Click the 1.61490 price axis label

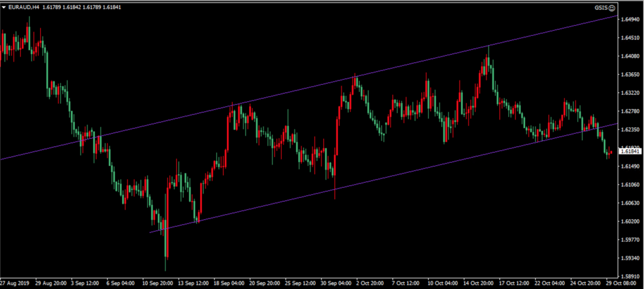click(x=630, y=166)
